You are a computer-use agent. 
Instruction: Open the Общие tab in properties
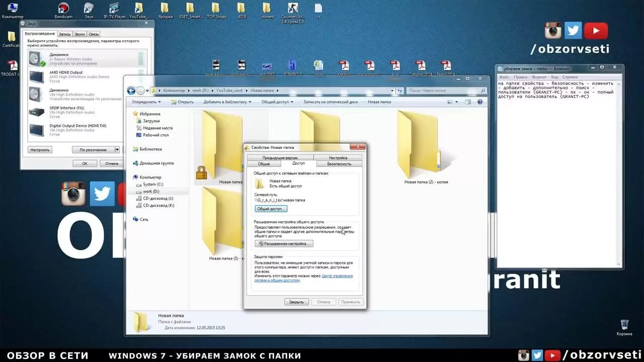click(x=264, y=164)
